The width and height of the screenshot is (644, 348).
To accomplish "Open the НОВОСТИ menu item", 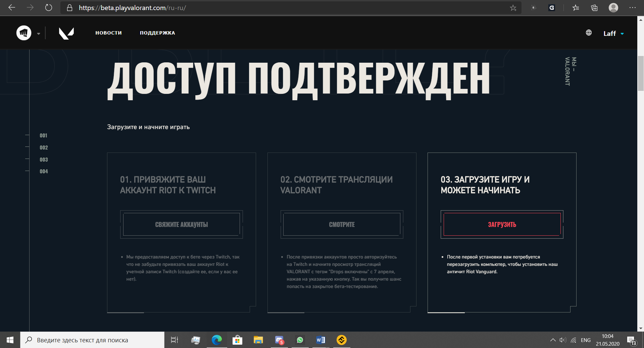I will tap(108, 33).
